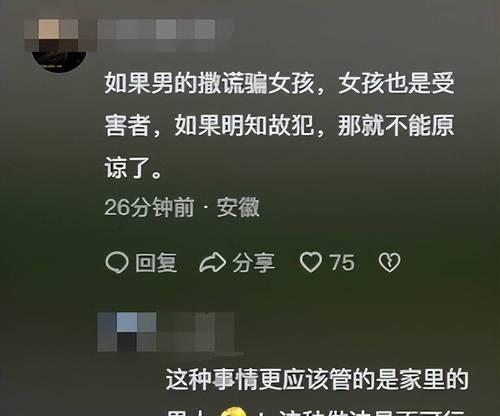
Task: Tap the 26分钟前 timestamp
Action: (149, 207)
